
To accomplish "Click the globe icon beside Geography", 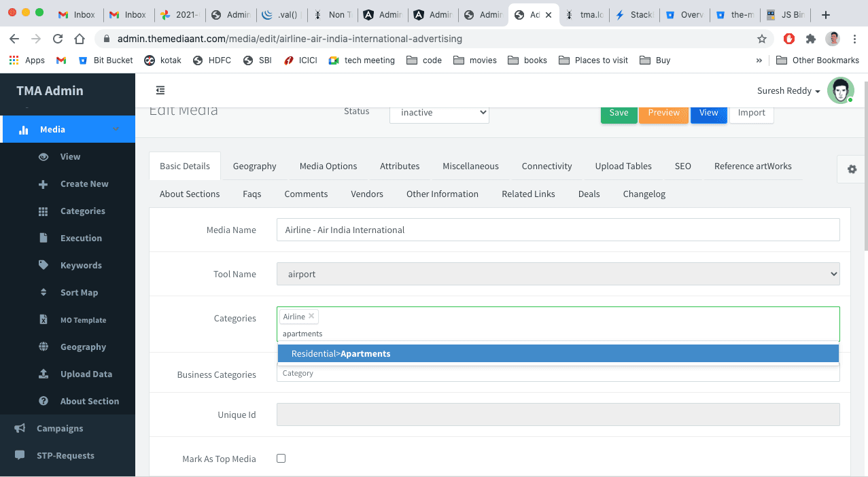I will 44,347.
